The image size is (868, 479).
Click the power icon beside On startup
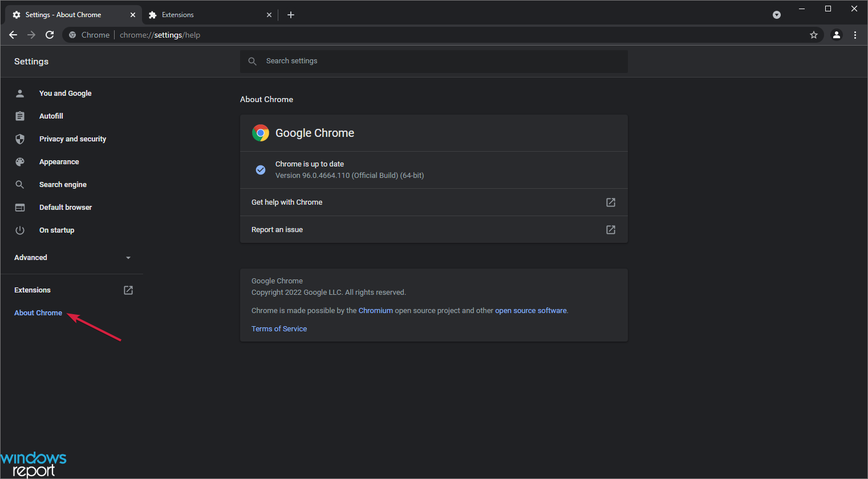pyautogui.click(x=20, y=230)
